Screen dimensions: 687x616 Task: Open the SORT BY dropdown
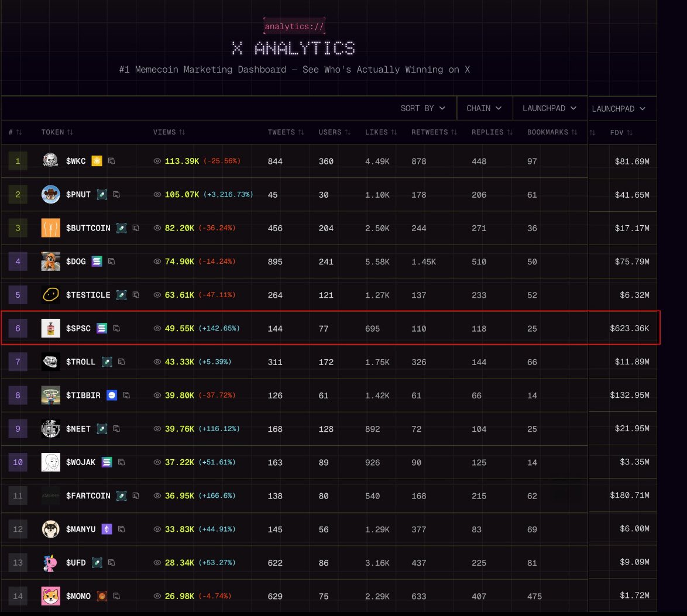pos(423,108)
